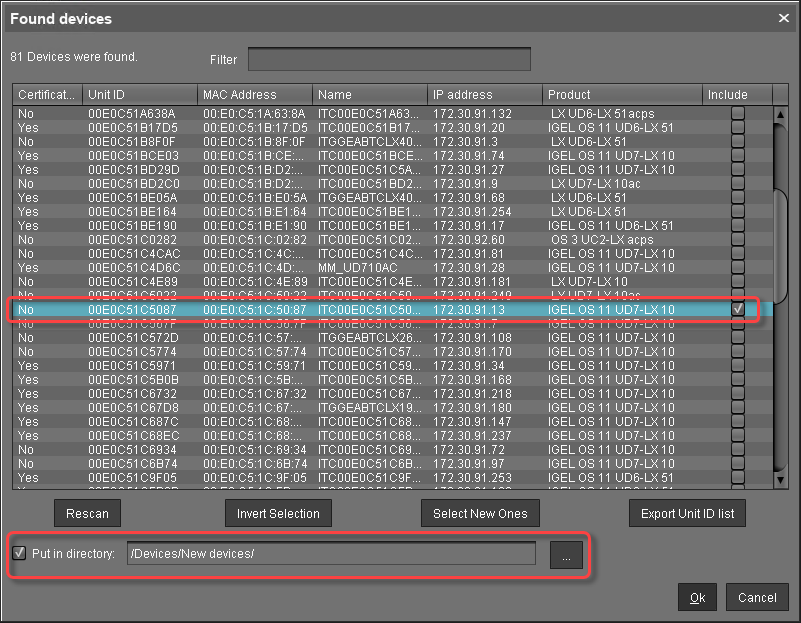The image size is (801, 623).
Task: Sort by Certificate column header
Action: tap(46, 95)
